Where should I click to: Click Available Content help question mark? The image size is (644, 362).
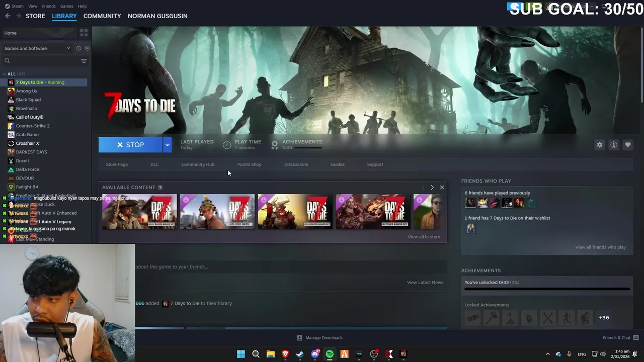pyautogui.click(x=160, y=188)
